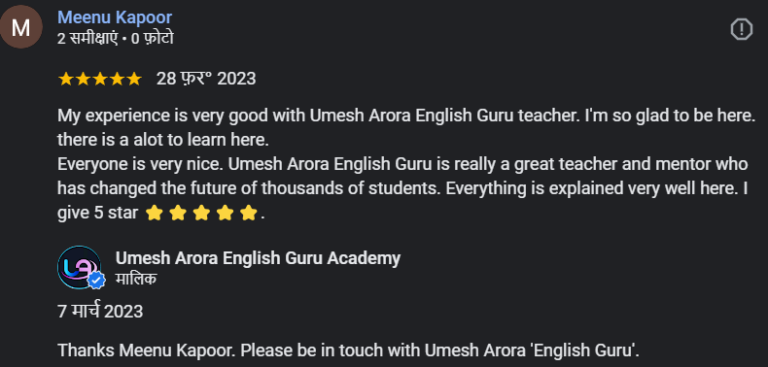Click the "2 समीक्षाएं • 0 फ़ोटो" reviewer stats
The height and width of the screenshot is (367, 768).
click(115, 39)
